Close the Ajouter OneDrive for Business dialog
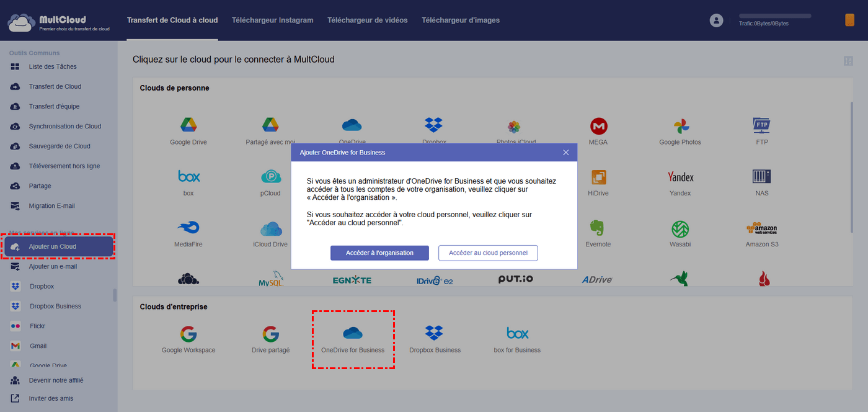The image size is (868, 412). pos(566,152)
